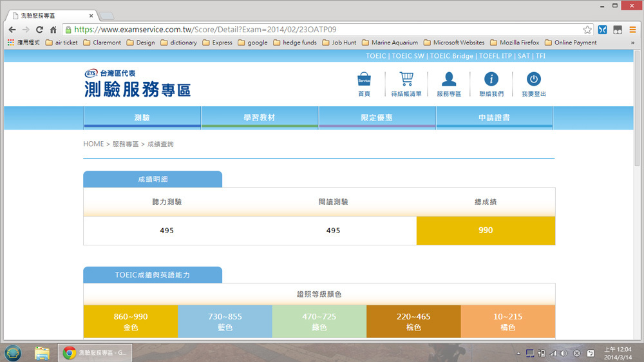Screen dimensions: 644x362
Task: Open the hedge funds bookmark folder
Action: coord(295,43)
